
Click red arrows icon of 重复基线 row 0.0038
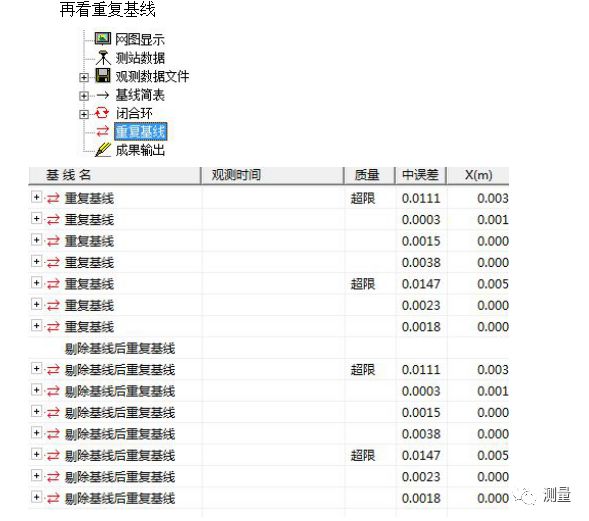[x=53, y=262]
